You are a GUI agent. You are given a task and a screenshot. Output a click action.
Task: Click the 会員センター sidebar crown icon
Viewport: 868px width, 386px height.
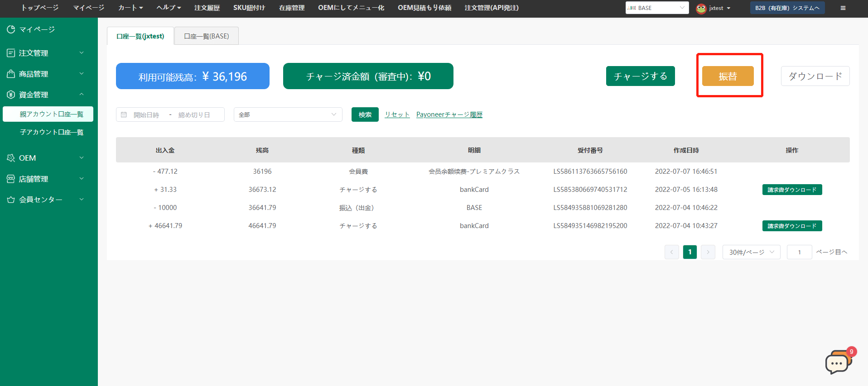[11, 200]
